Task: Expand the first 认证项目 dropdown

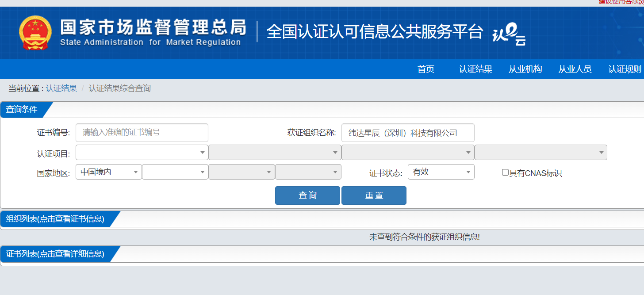Action: pyautogui.click(x=142, y=153)
